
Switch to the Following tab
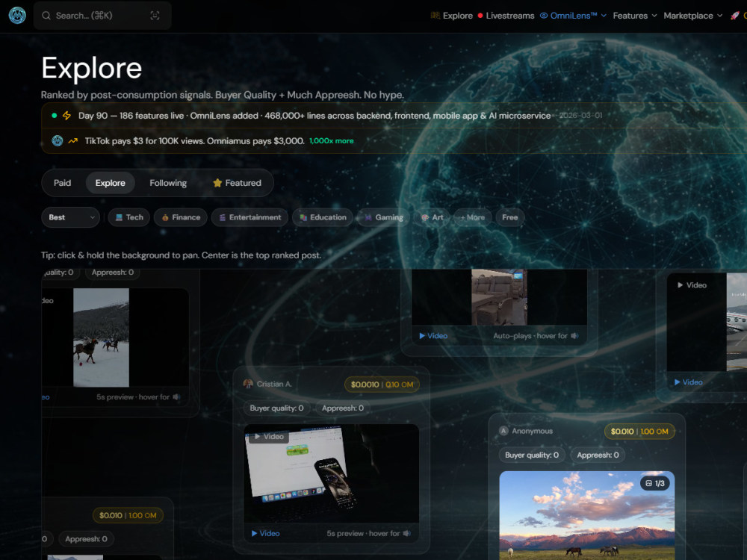168,183
